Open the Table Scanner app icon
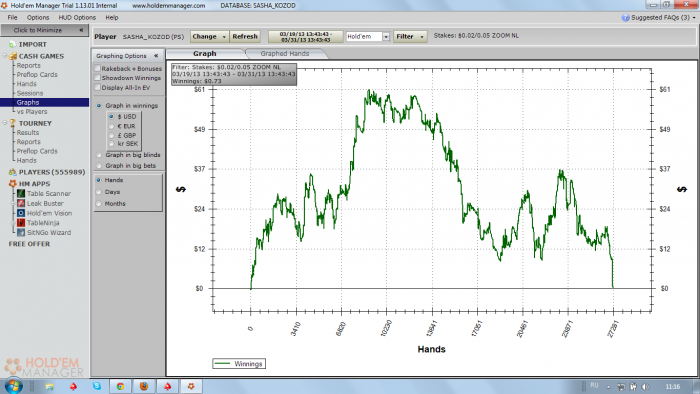The width and height of the screenshot is (700, 394). tap(21, 194)
